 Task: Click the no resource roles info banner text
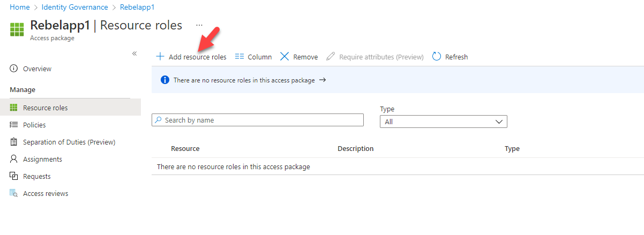click(x=244, y=80)
